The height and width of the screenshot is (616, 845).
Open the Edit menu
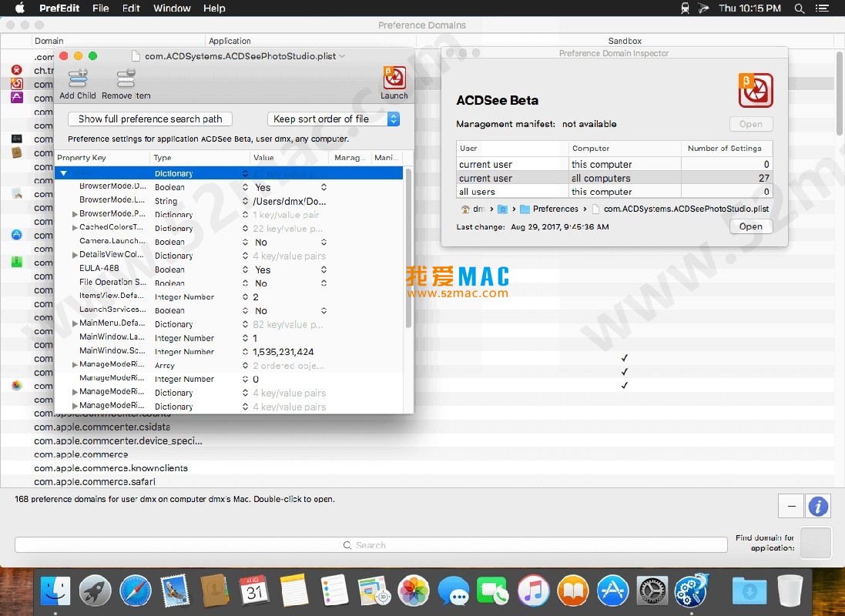[131, 8]
